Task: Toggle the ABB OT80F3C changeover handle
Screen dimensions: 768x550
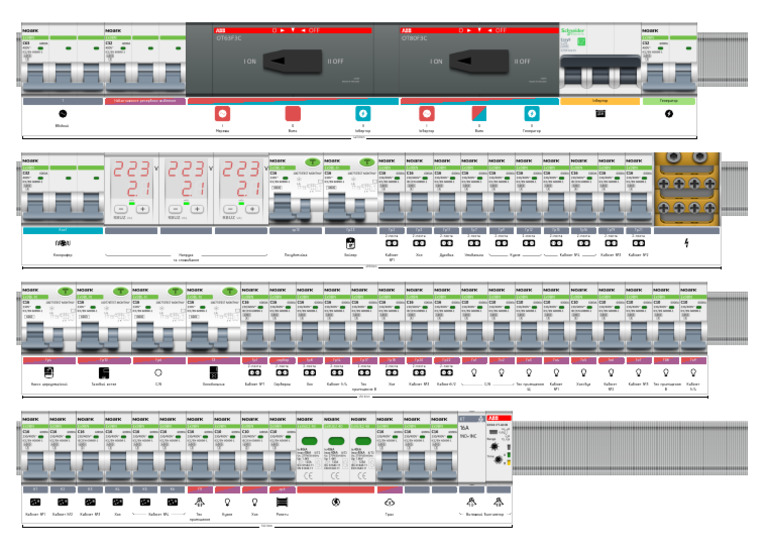Action: [x=479, y=61]
